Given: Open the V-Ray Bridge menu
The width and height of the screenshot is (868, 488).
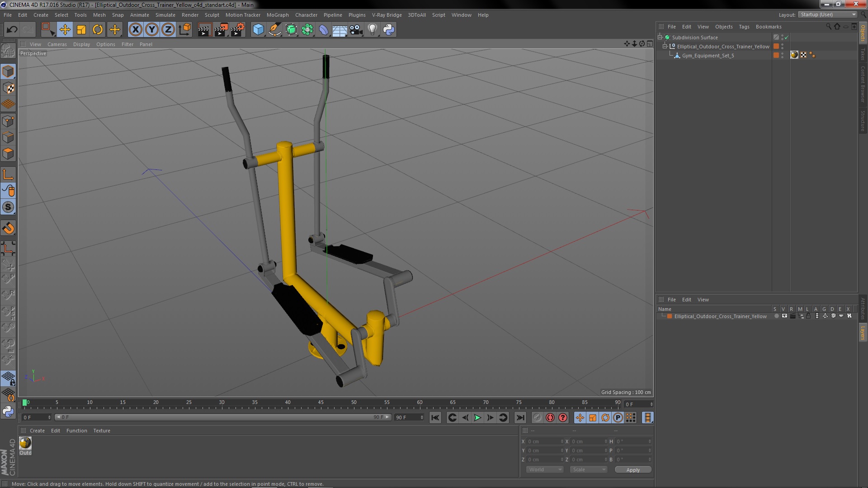Looking at the screenshot, I should click(387, 15).
